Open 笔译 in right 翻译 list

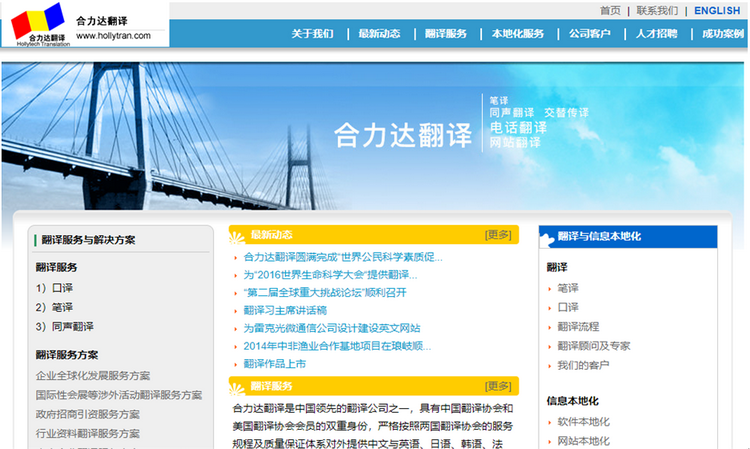pyautogui.click(x=568, y=288)
